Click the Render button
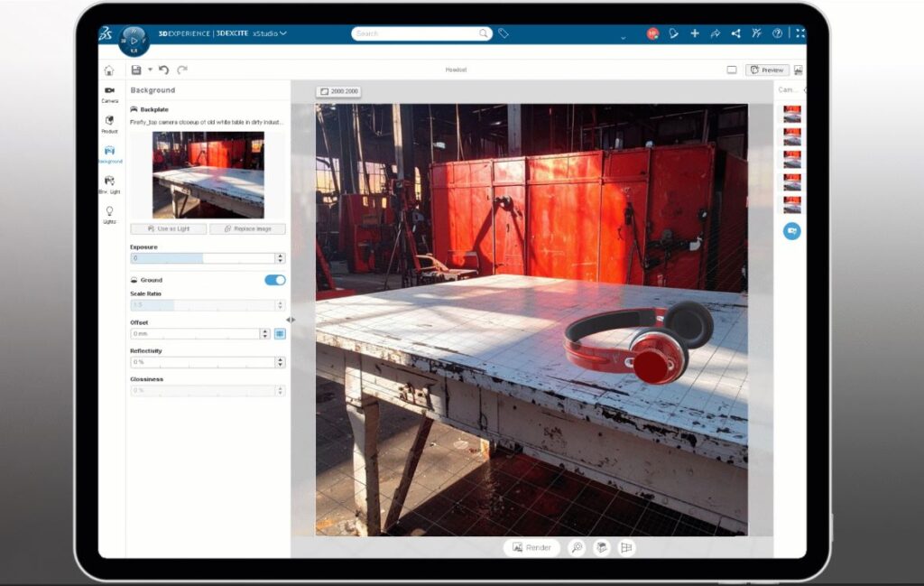 pos(531,547)
